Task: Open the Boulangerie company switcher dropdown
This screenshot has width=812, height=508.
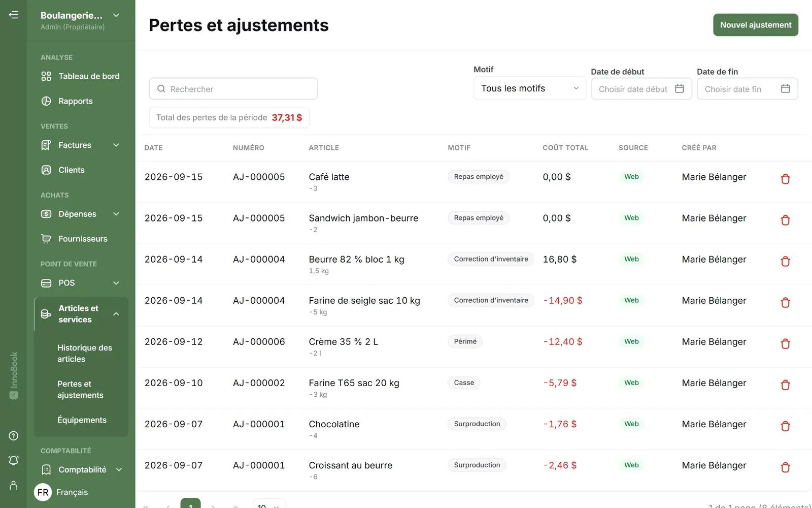Action: pyautogui.click(x=80, y=20)
